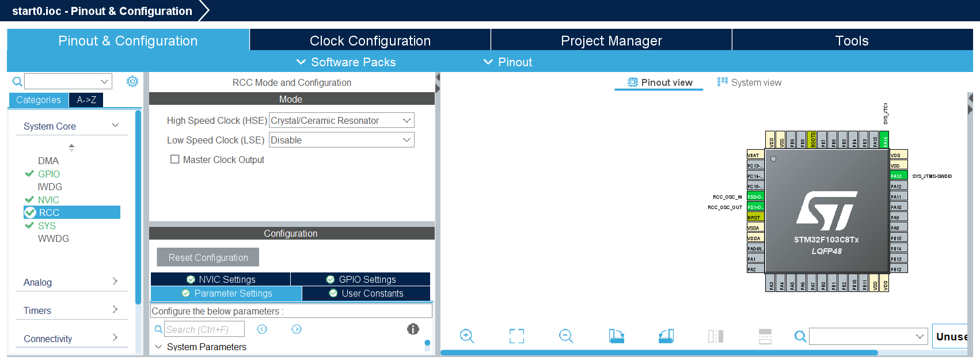Open NVIC Settings tab
Screen dimensions: 980x364
pyautogui.click(x=221, y=279)
